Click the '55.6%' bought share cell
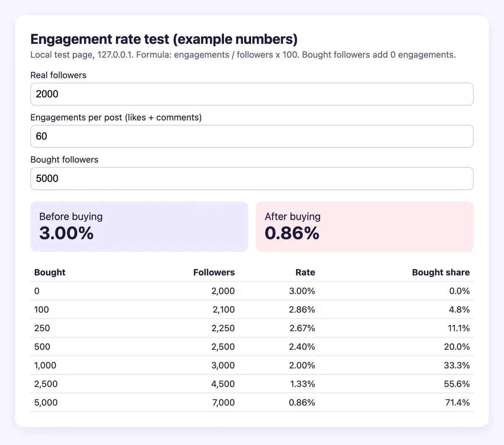Screen dimensions: 504x445 tap(457, 384)
